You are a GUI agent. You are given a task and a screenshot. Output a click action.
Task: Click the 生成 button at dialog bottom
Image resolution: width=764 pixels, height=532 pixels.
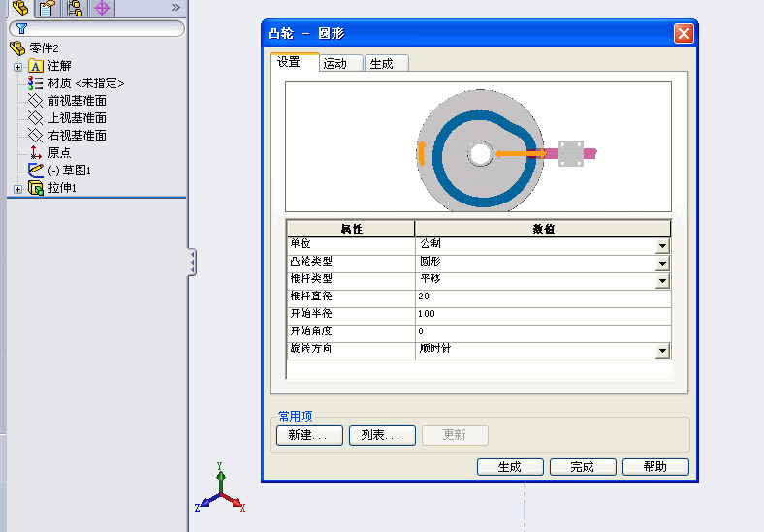510,467
